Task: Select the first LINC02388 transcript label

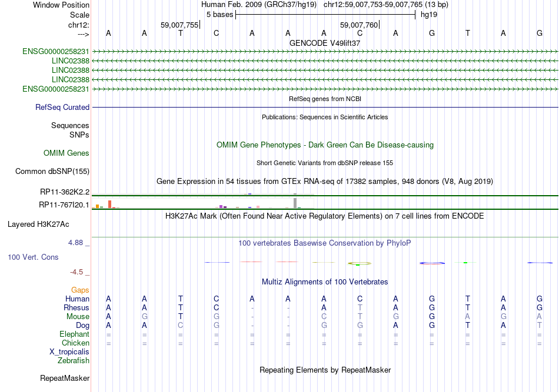Action: [70, 61]
